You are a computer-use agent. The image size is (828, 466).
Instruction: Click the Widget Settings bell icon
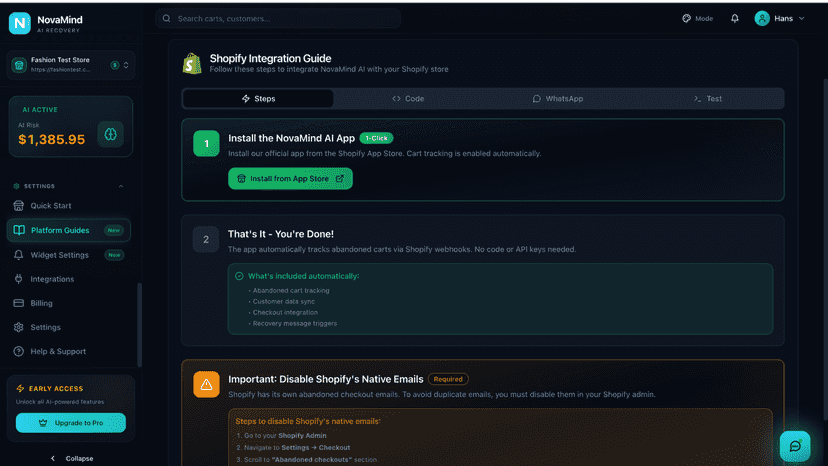point(18,255)
